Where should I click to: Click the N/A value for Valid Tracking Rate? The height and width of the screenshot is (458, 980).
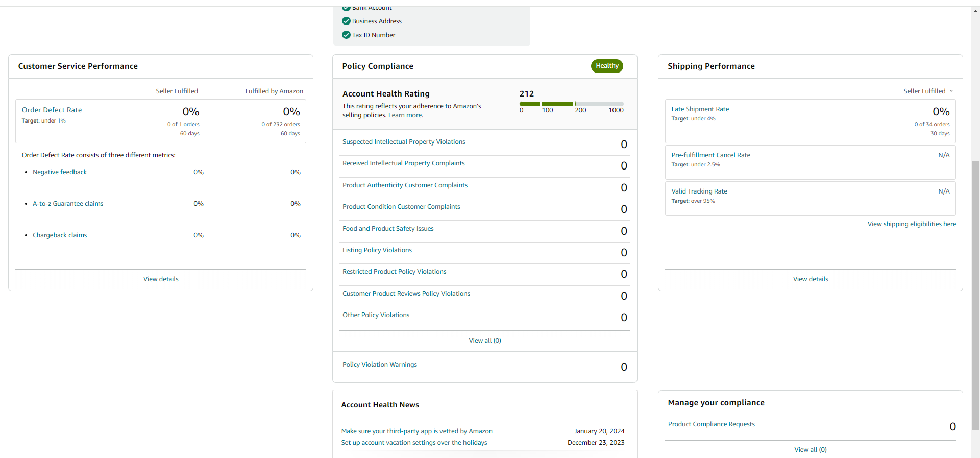944,191
